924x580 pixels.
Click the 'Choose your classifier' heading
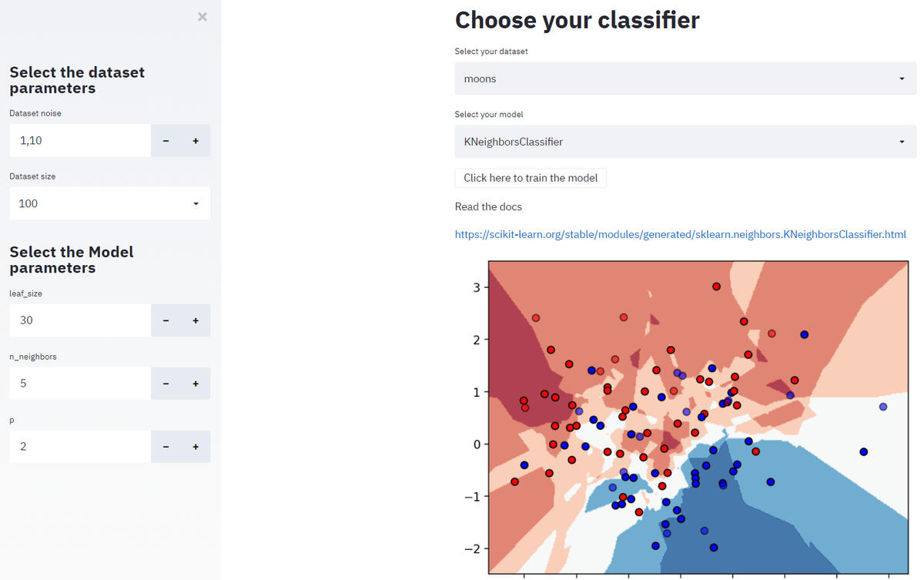(x=577, y=20)
